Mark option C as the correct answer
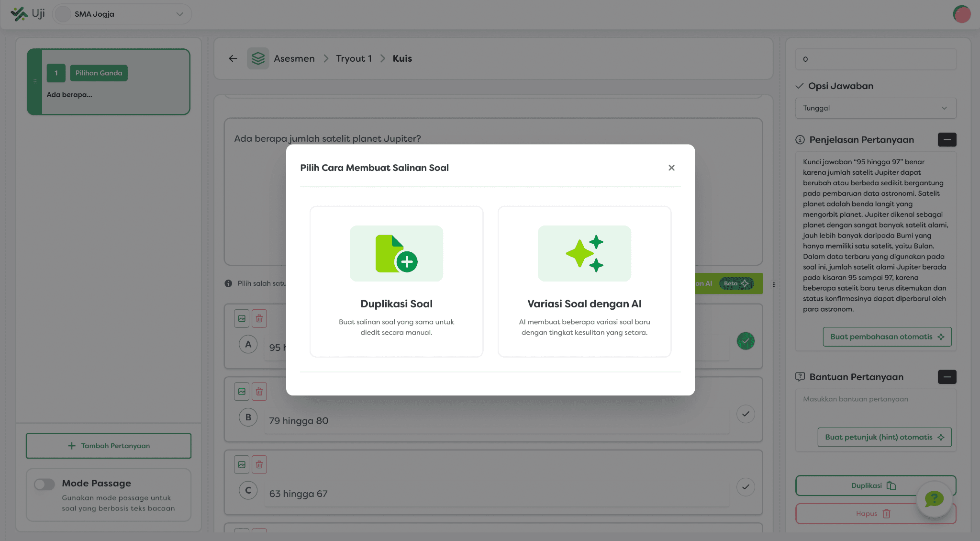 click(746, 487)
